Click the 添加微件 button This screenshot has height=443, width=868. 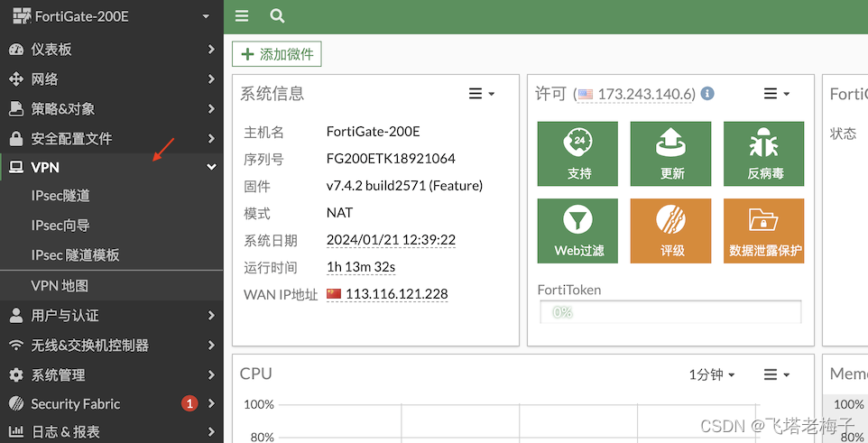pyautogui.click(x=277, y=54)
